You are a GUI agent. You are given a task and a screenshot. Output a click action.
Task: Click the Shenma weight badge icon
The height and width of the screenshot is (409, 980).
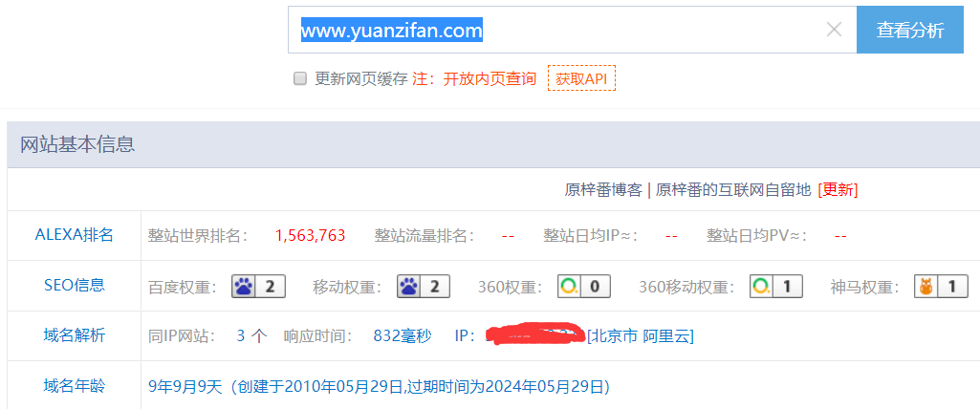click(941, 287)
